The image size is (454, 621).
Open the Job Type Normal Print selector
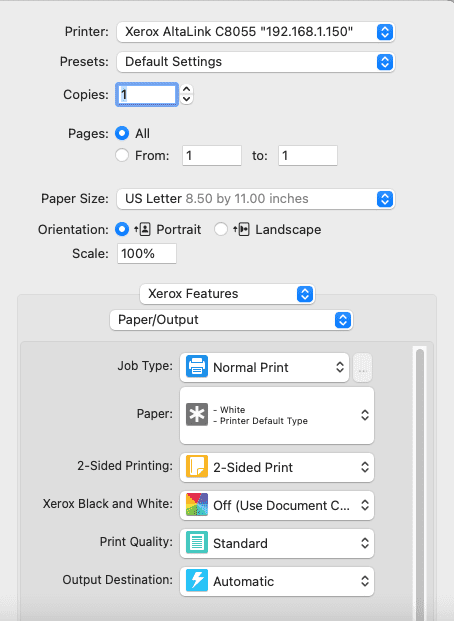tap(265, 368)
